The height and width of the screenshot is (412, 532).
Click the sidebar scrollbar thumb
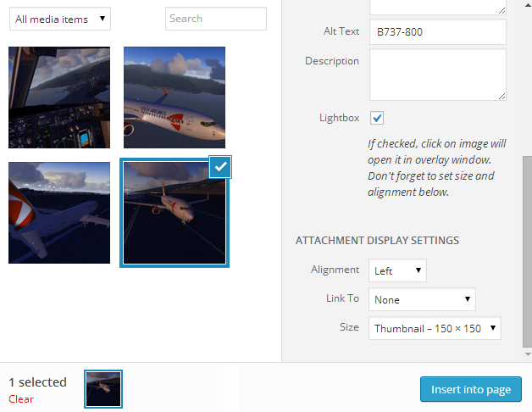pos(527,251)
